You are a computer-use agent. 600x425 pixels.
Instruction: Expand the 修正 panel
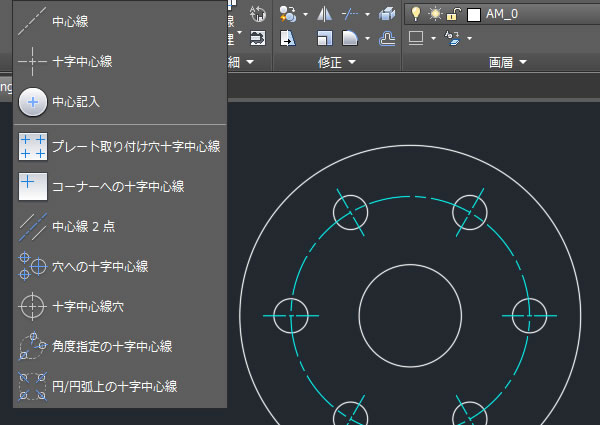click(337, 62)
